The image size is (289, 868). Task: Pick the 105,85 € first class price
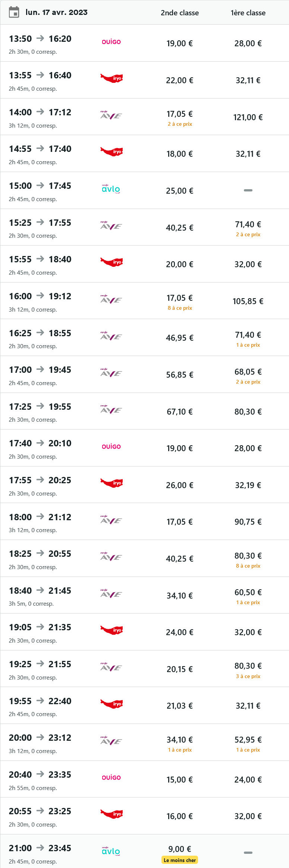point(248,301)
